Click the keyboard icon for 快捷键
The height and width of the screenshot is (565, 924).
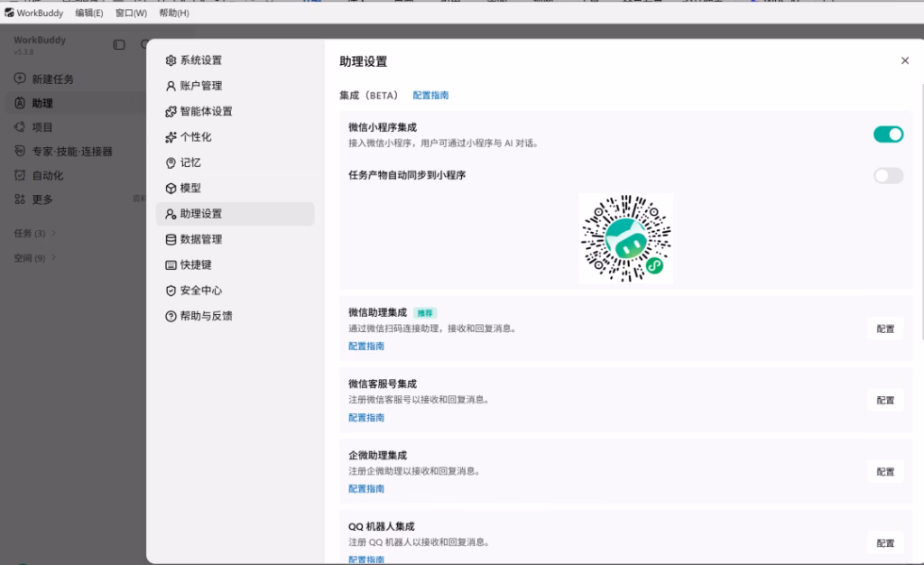point(171,265)
